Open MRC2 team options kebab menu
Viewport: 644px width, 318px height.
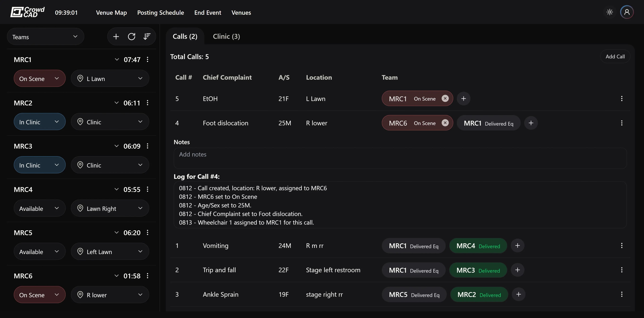(x=148, y=103)
